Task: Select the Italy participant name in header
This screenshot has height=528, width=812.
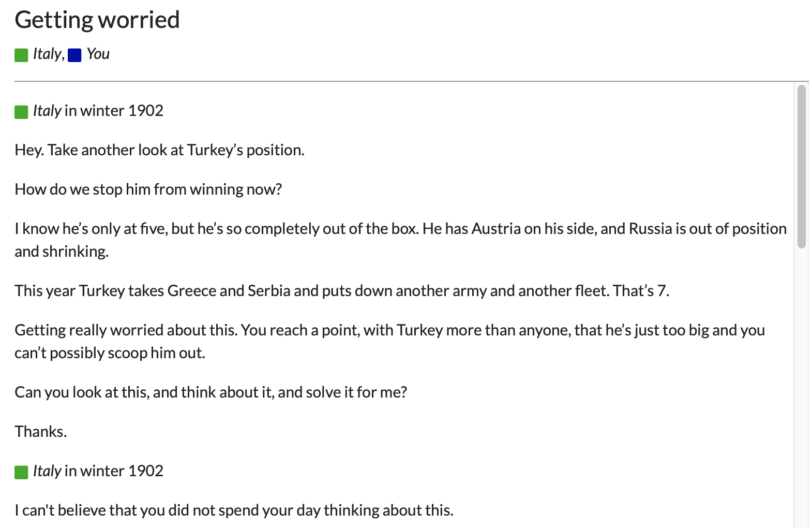Action: click(48, 54)
